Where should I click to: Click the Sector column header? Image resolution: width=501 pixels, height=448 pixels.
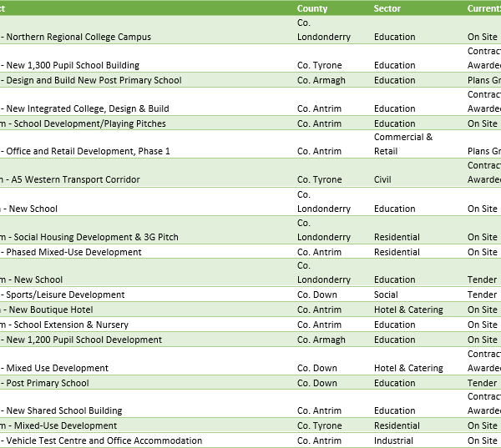[x=387, y=8]
